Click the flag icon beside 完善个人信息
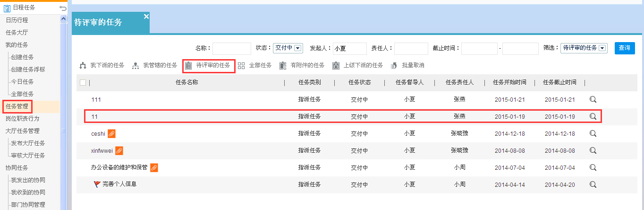 [97, 184]
